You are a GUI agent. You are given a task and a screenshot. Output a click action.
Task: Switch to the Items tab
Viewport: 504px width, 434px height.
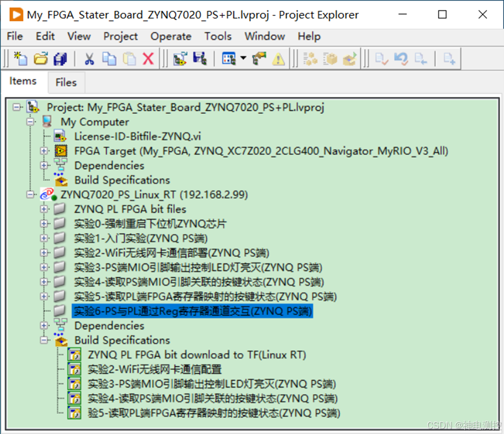pyautogui.click(x=23, y=81)
